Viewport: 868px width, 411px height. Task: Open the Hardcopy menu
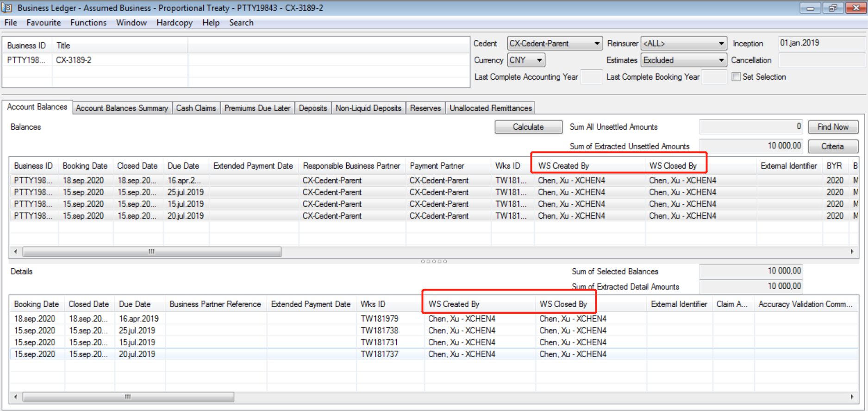pos(174,23)
